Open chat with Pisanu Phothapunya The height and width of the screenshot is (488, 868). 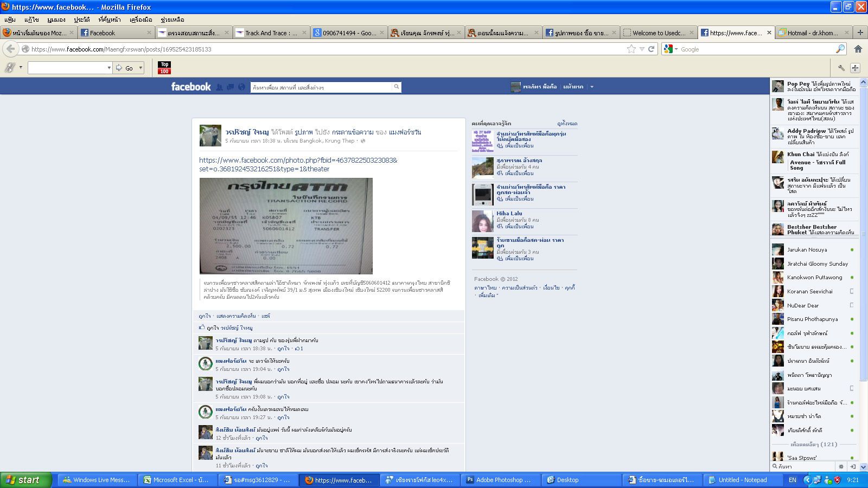(812, 319)
